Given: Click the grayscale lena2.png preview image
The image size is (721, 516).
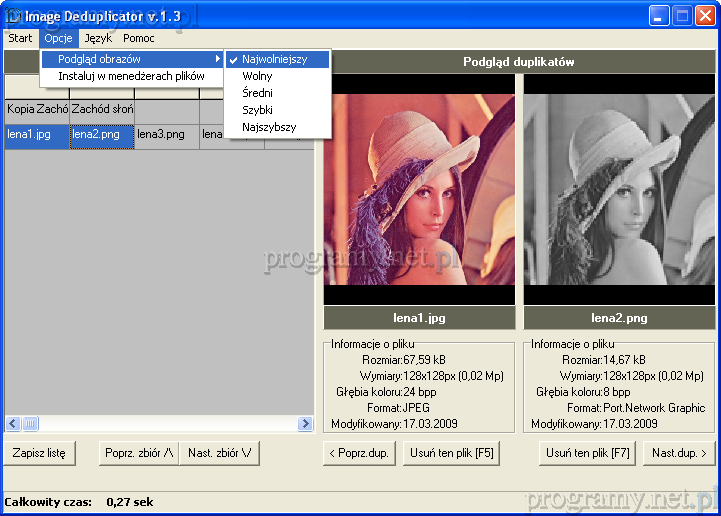Looking at the screenshot, I should pos(619,188).
